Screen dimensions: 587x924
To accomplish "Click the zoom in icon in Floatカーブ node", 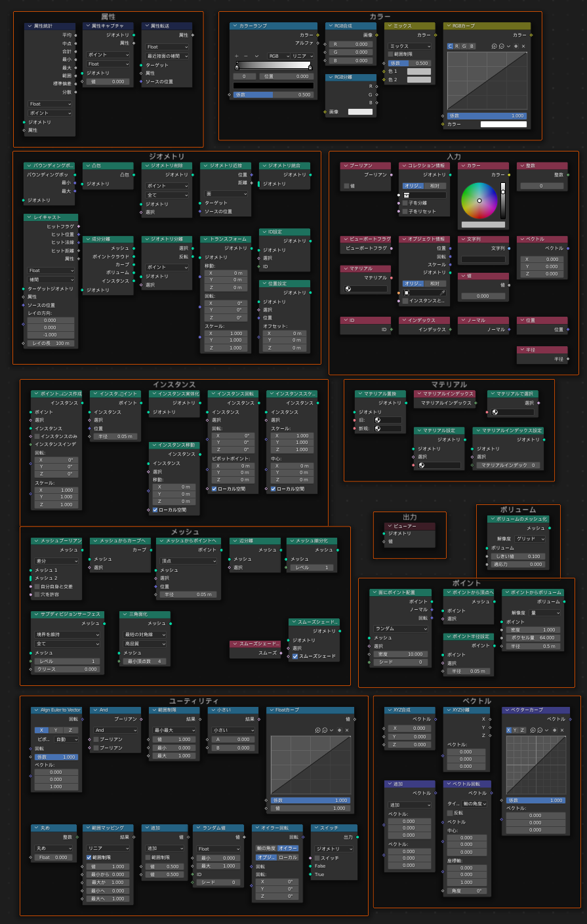I will click(x=317, y=730).
